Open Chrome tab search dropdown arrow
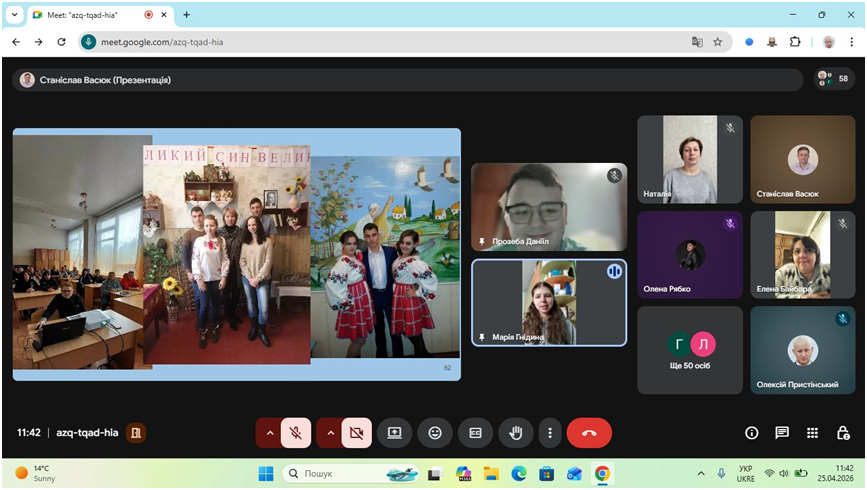Image resolution: width=867 pixels, height=490 pixels. point(15,15)
